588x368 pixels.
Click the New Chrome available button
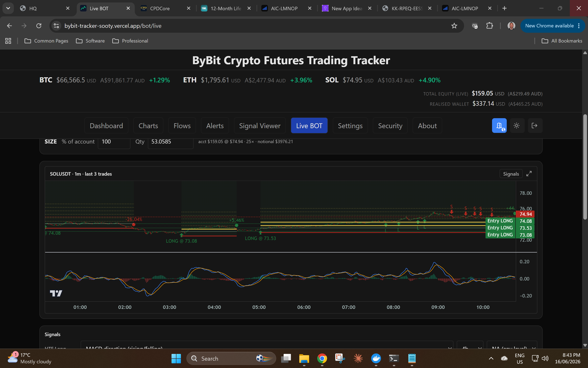coord(552,26)
